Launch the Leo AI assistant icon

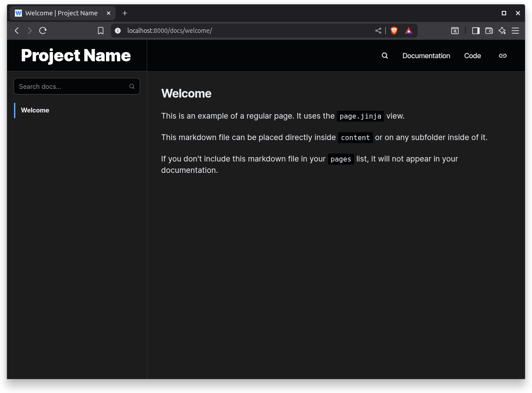tap(502, 31)
